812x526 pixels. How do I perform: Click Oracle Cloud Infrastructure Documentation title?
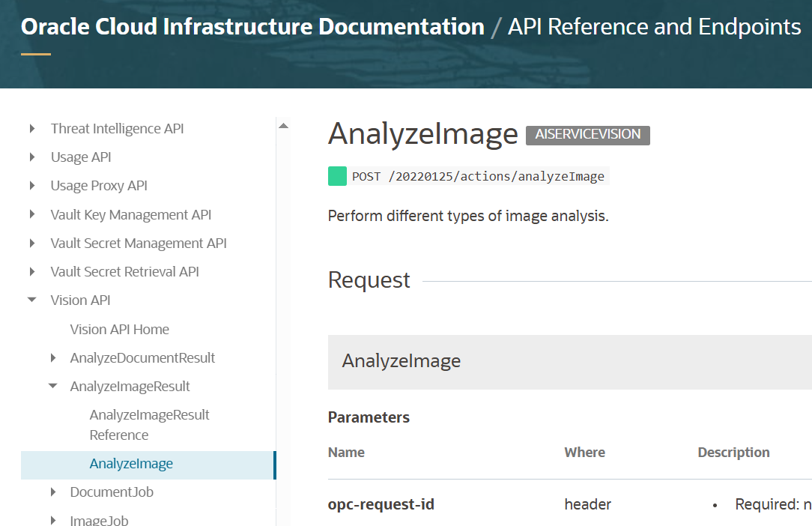coord(252,27)
